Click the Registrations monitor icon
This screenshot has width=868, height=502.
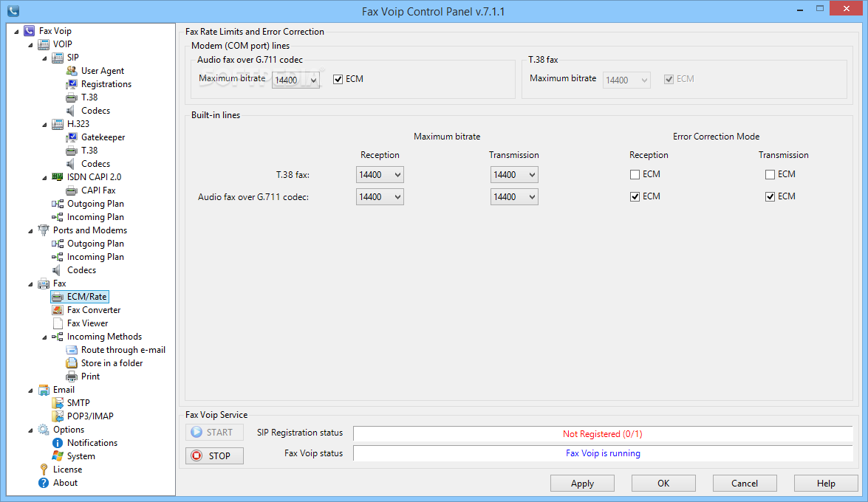click(x=72, y=84)
